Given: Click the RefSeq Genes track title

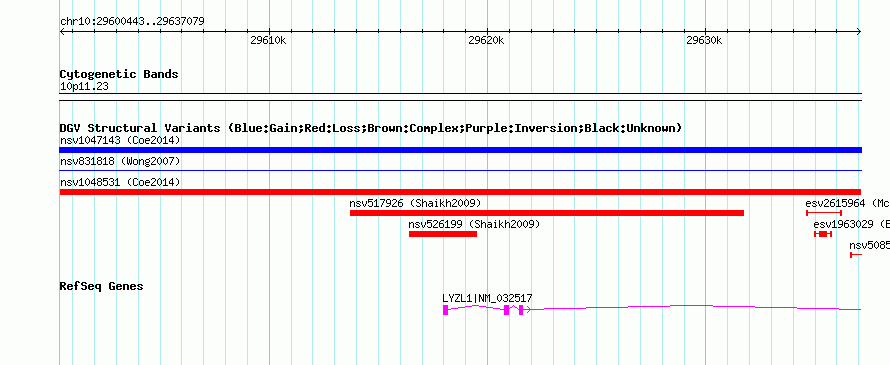Looking at the screenshot, I should [x=101, y=286].
